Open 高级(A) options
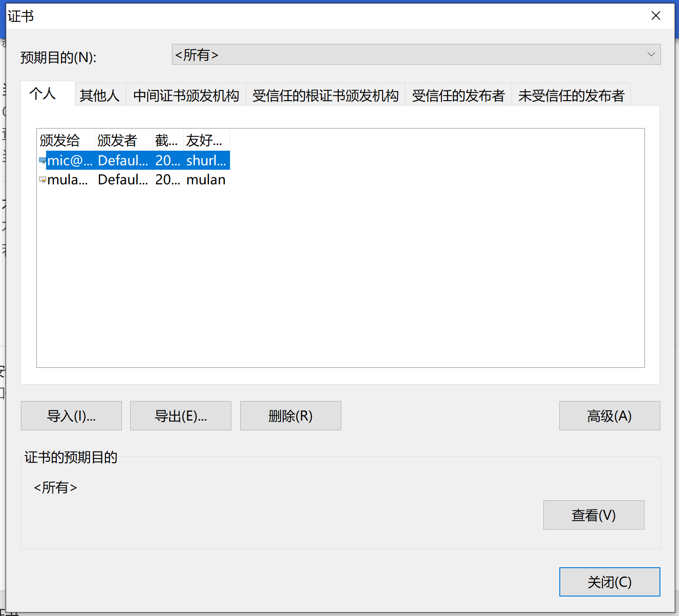Screen dimensions: 679x616 click(609, 416)
